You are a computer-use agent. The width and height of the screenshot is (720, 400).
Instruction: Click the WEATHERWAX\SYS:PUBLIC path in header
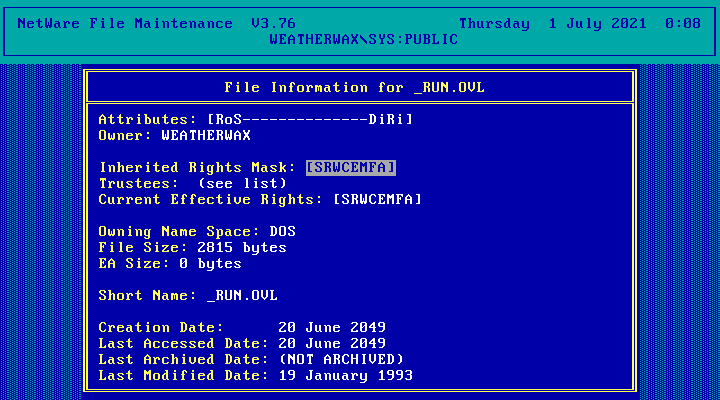[363, 39]
